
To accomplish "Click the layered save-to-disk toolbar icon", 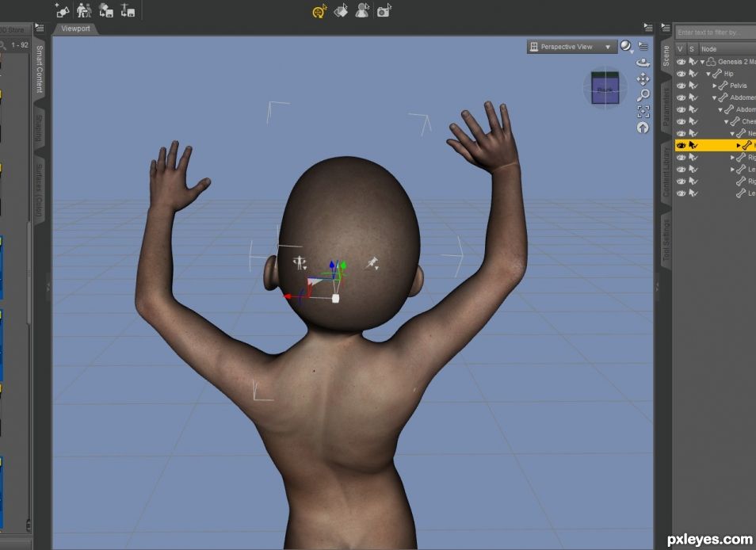I will [106, 10].
